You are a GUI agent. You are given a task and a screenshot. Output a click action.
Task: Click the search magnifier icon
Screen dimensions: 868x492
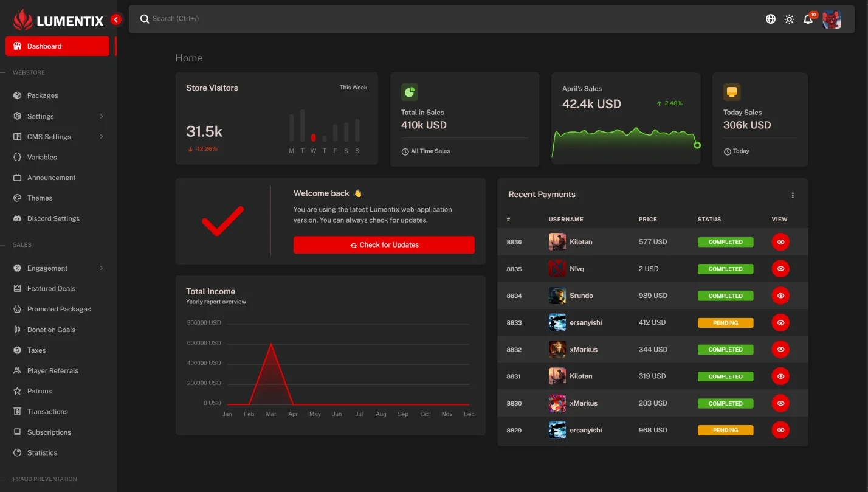[x=145, y=19]
